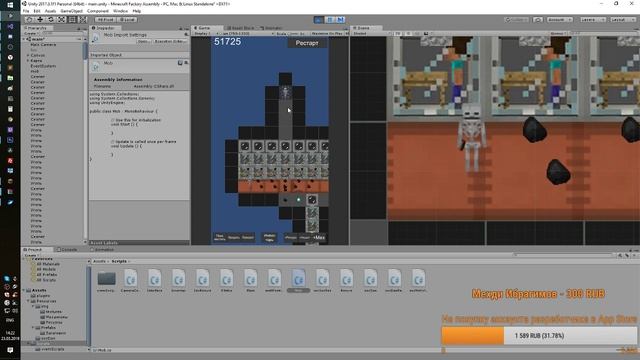Toggle 2D mode in Scene view

(x=398, y=33)
